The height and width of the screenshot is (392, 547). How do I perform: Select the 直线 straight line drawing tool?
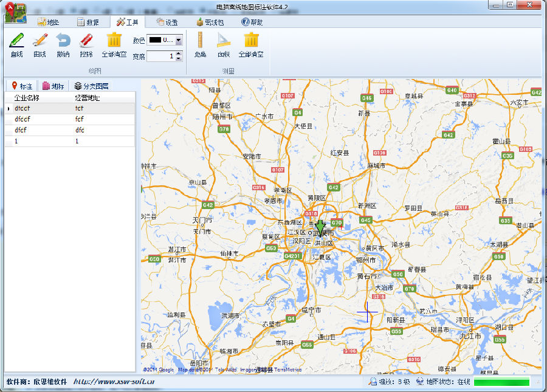click(16, 44)
